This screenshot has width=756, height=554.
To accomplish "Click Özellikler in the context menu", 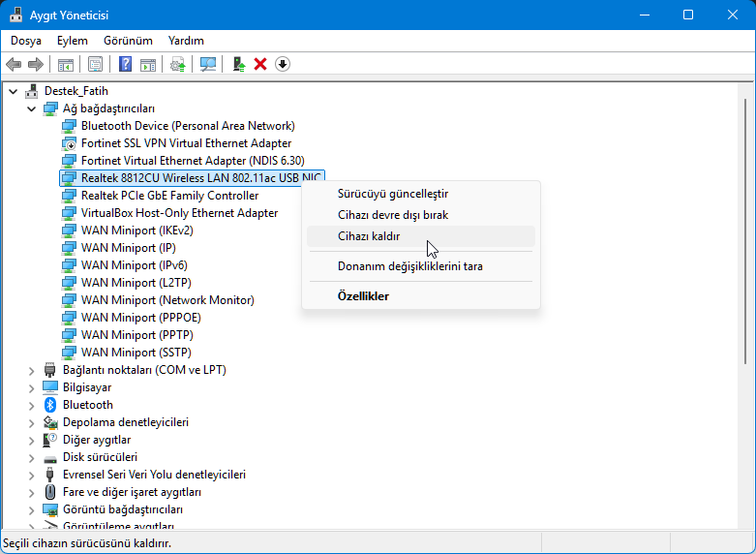I will pos(363,295).
